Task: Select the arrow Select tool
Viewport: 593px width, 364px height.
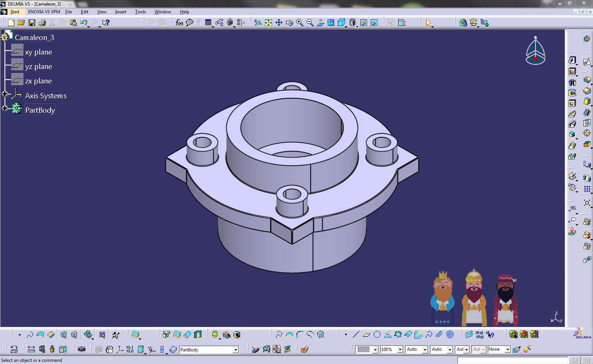Action: 429,23
